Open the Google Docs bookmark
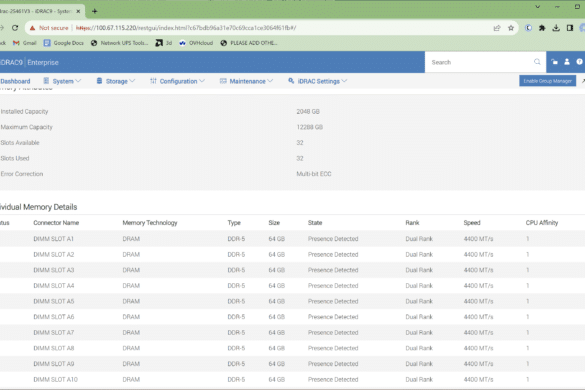The height and width of the screenshot is (390, 585). (63, 43)
